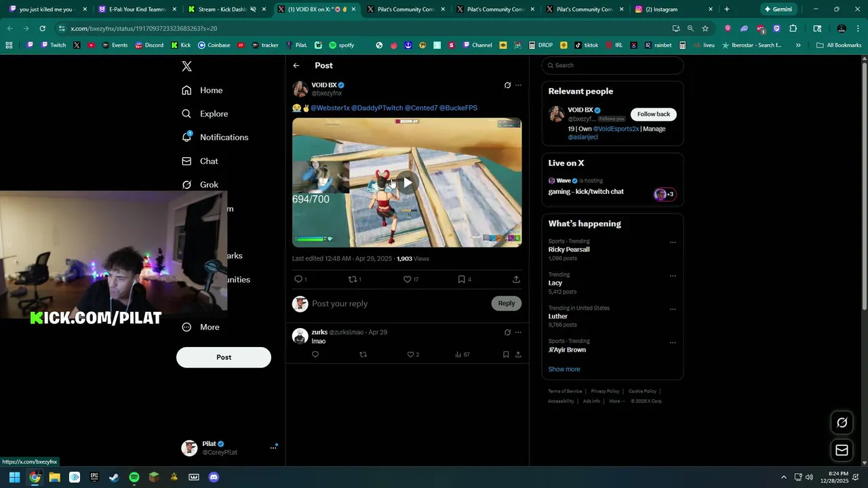Open Home in the X sidebar
868x488 pixels.
pyautogui.click(x=202, y=90)
